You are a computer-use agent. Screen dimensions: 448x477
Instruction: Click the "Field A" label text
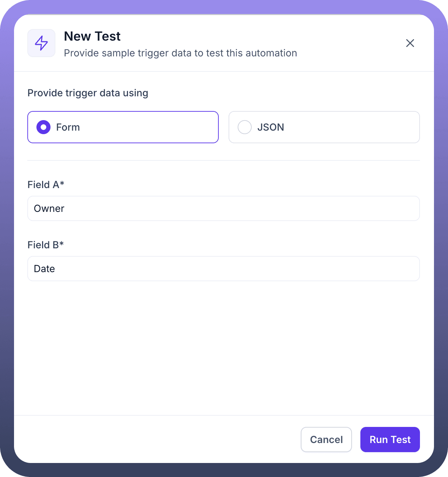(43, 185)
